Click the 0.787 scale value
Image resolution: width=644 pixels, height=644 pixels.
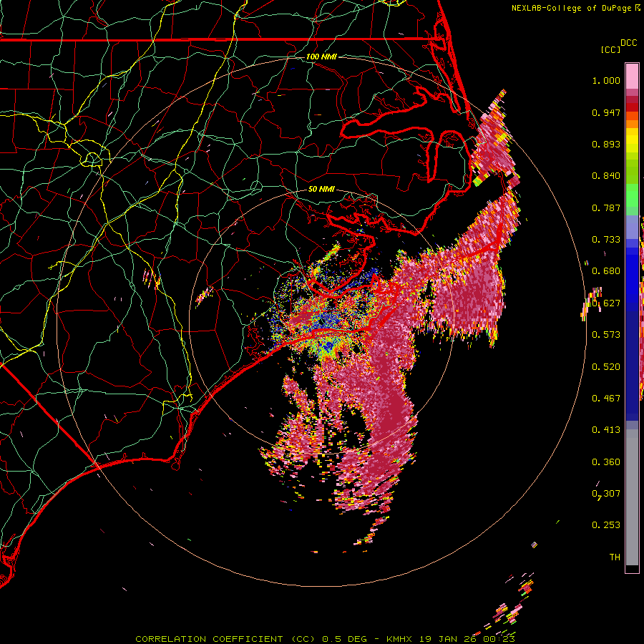coord(606,208)
